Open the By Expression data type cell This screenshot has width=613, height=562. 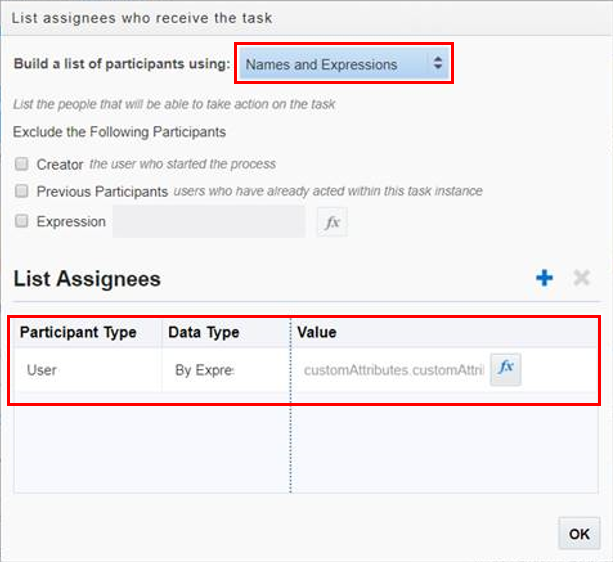pos(204,370)
